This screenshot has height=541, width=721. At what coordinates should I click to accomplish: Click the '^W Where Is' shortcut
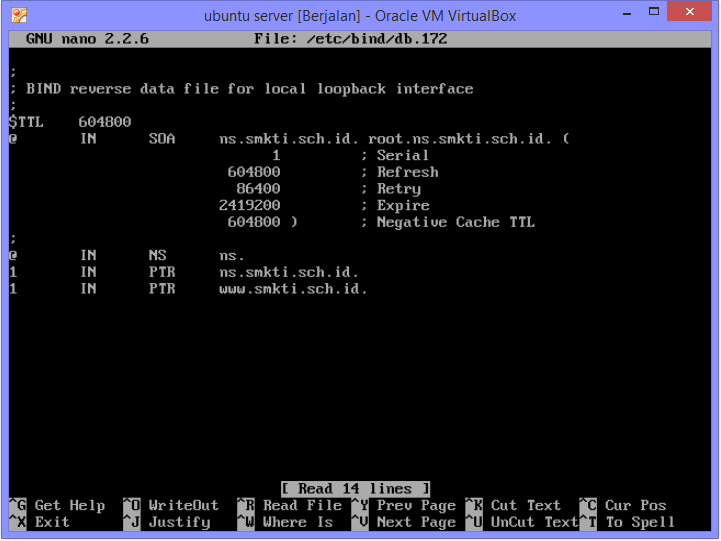coord(285,522)
